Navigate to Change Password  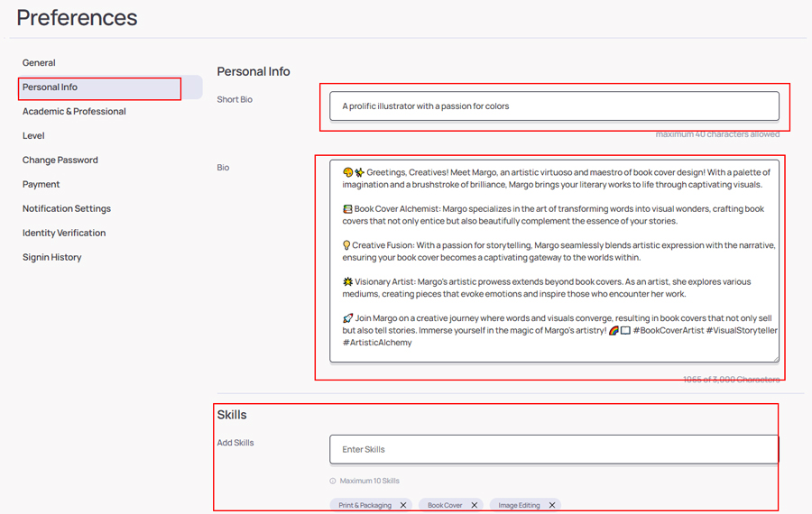pyautogui.click(x=60, y=161)
